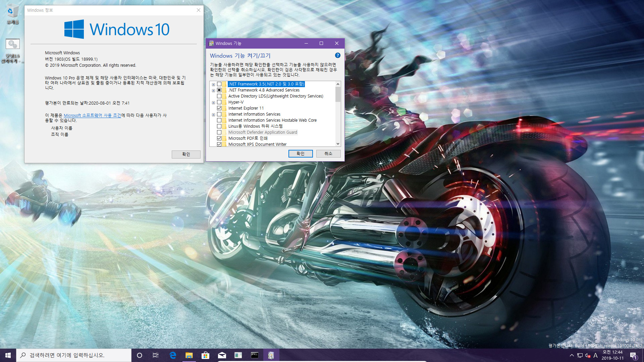The image size is (644, 362).
Task: Click the help question mark in Windows Features
Action: [337, 55]
